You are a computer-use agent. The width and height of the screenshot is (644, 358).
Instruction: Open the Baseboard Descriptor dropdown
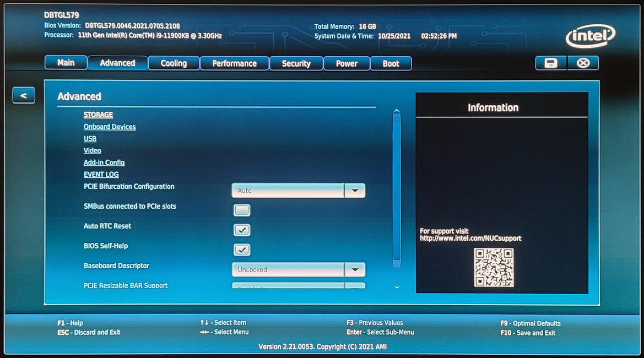pos(298,270)
